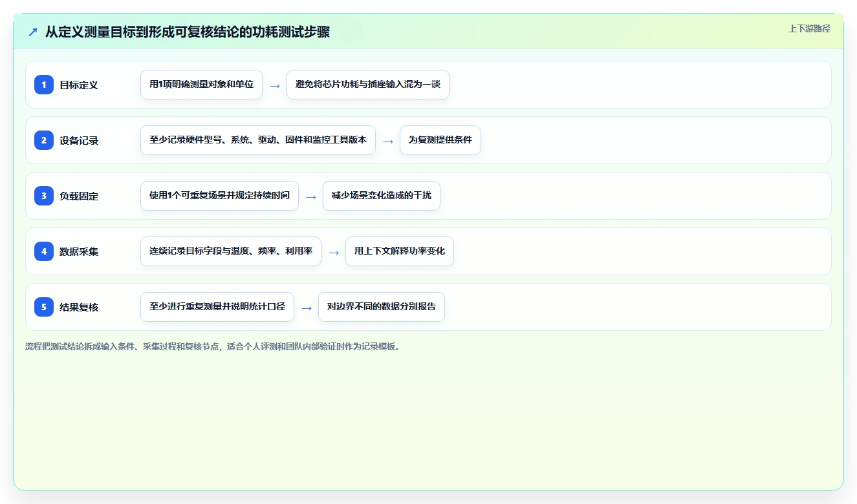This screenshot has width=857, height=504.
Task: Click step number 3 badge
Action: 44,196
